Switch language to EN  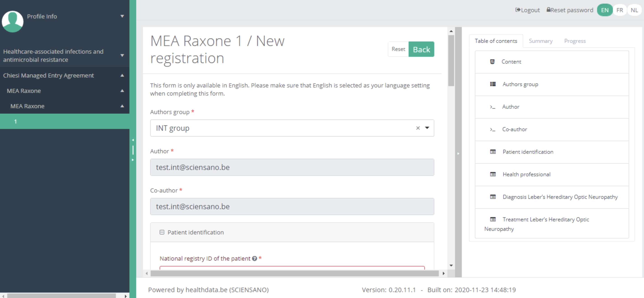pos(605,10)
